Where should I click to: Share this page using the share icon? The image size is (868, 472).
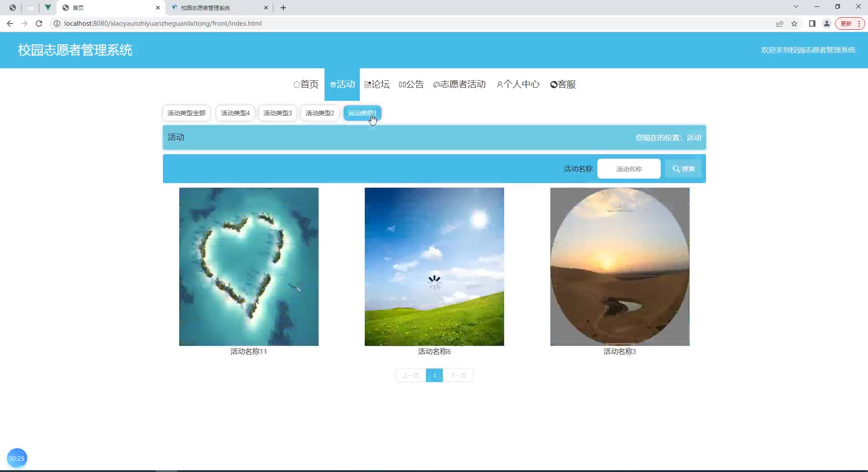[780, 24]
